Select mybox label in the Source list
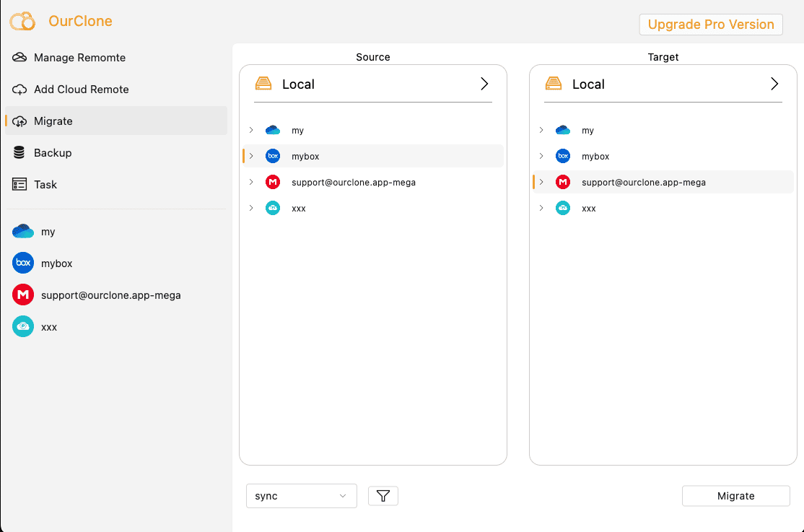The image size is (804, 532). point(305,156)
